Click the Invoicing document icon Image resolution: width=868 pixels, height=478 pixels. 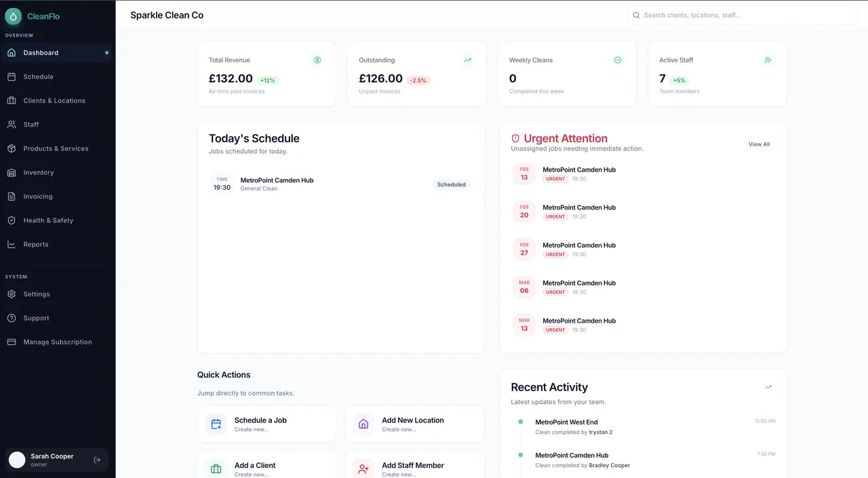coord(12,196)
